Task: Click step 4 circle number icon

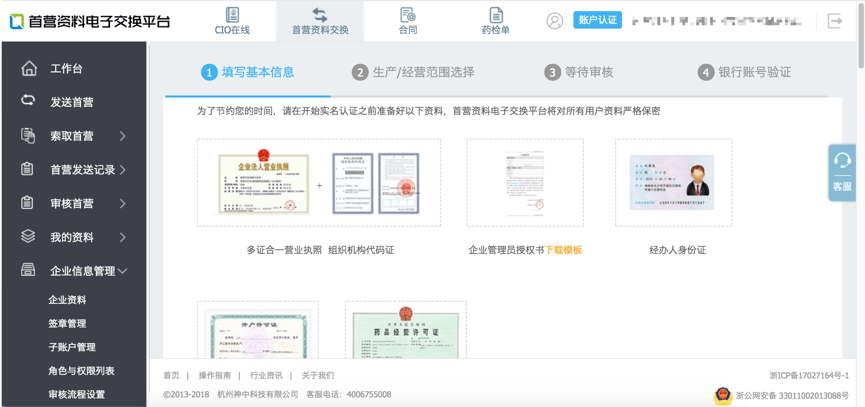Action: click(x=706, y=72)
